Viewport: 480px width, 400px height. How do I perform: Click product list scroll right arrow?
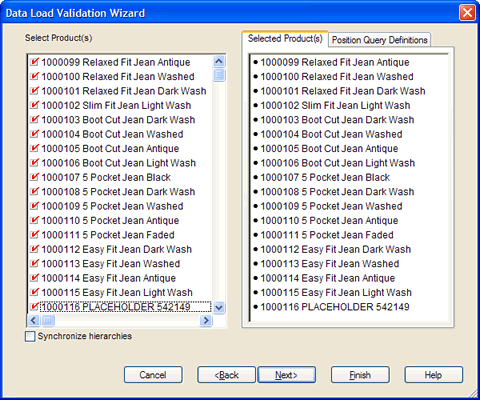[x=206, y=321]
